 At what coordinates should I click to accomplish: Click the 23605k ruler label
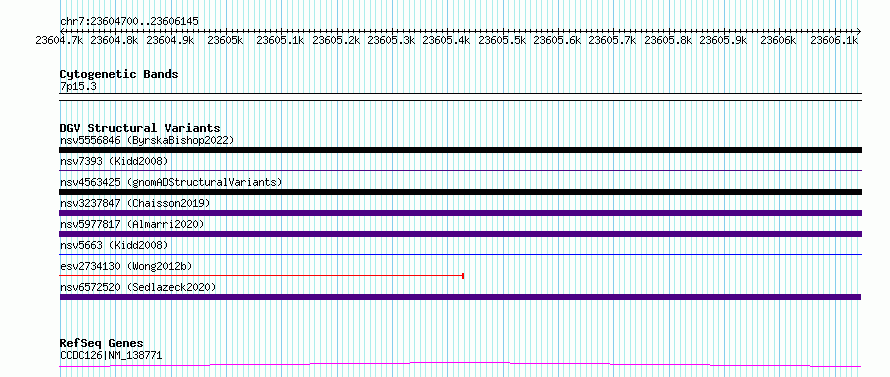pos(226,40)
